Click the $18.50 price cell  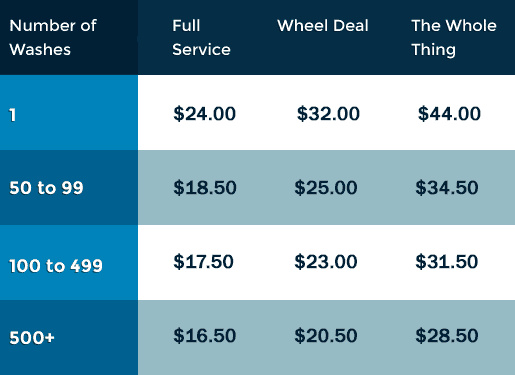tap(205, 187)
